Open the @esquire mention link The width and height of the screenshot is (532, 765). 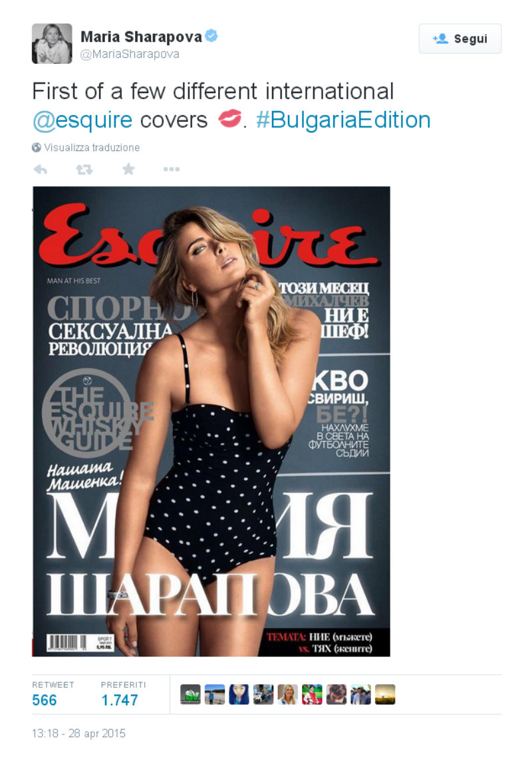click(x=82, y=120)
